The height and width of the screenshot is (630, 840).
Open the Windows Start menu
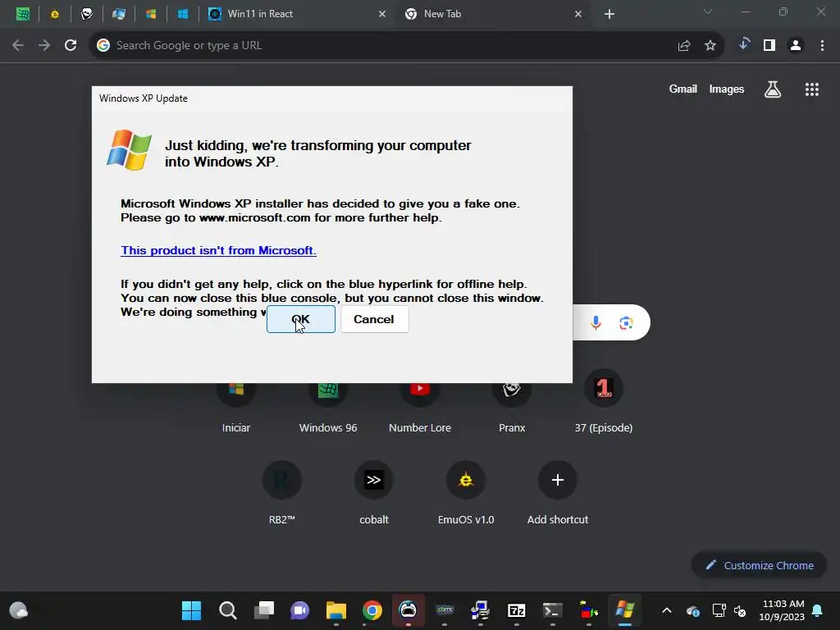tap(191, 610)
